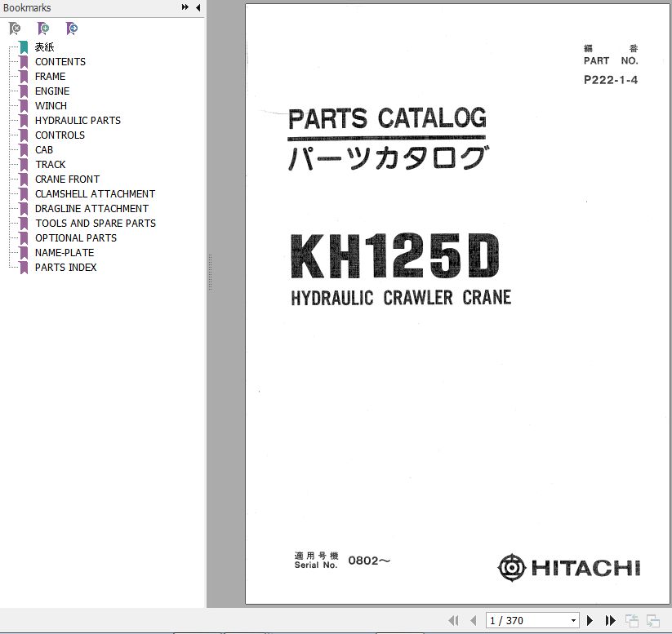This screenshot has height=634, width=672.
Task: Click the double-arrow expand bookmarks panel icon
Action: 185,7
